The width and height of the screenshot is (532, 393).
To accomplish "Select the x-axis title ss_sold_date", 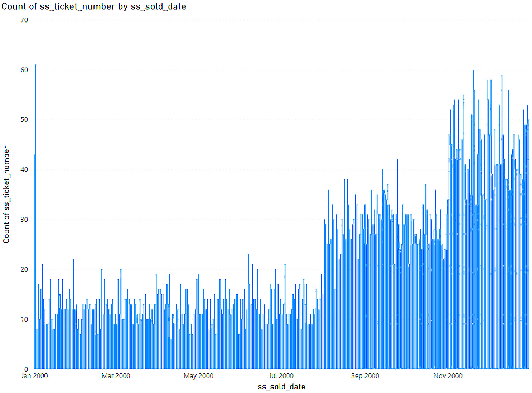I will (x=281, y=387).
